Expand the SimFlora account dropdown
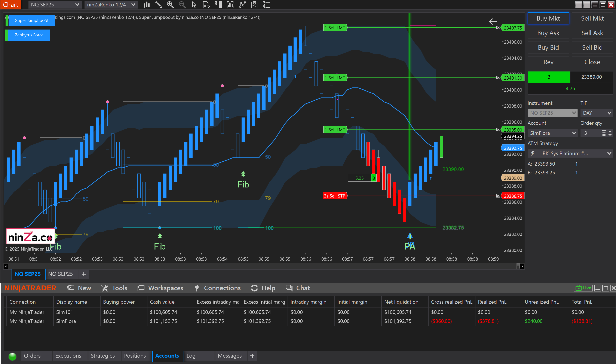This screenshot has height=364, width=616. coord(552,133)
